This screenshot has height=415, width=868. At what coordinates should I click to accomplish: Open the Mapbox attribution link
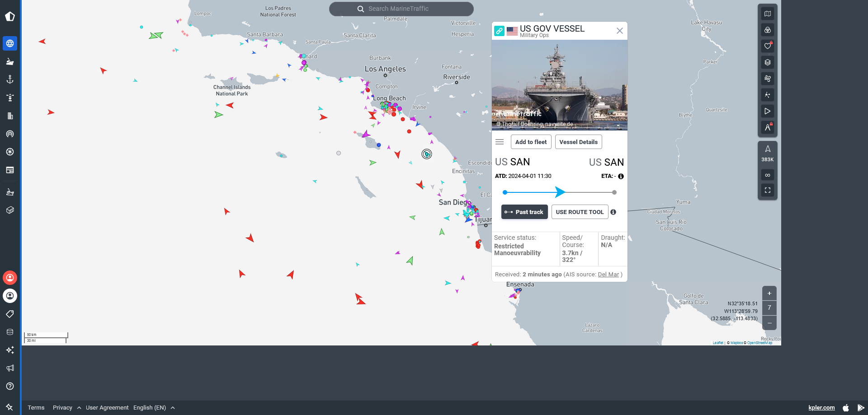(736, 343)
